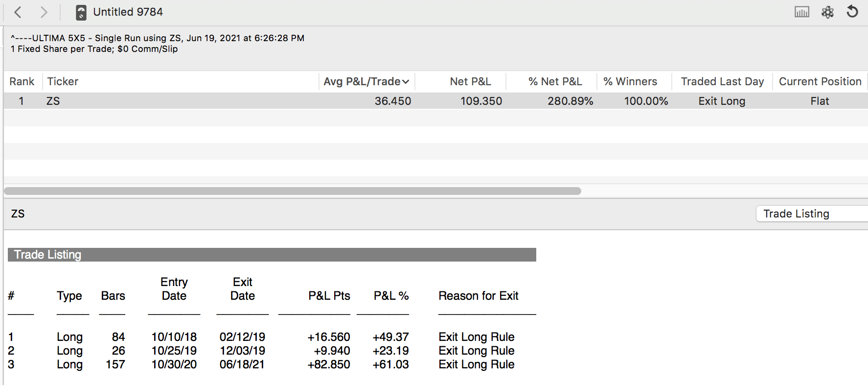868x385 pixels.
Task: Click trade 1 entry date 10/10/18
Action: 174,337
